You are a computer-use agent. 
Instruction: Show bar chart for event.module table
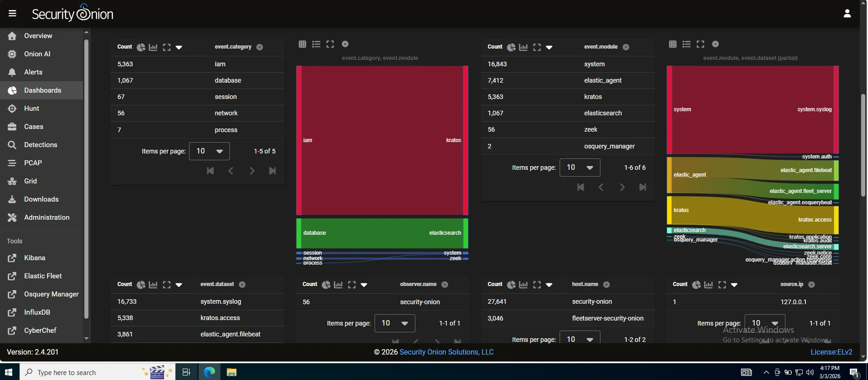pos(523,47)
